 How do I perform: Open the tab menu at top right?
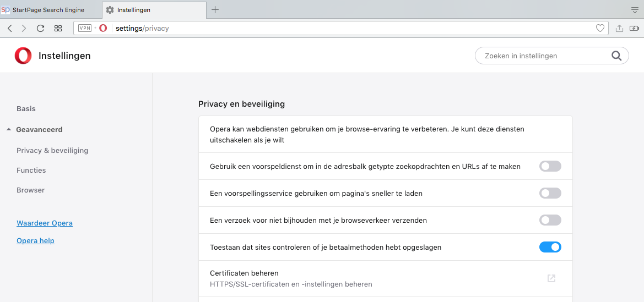coord(635,10)
